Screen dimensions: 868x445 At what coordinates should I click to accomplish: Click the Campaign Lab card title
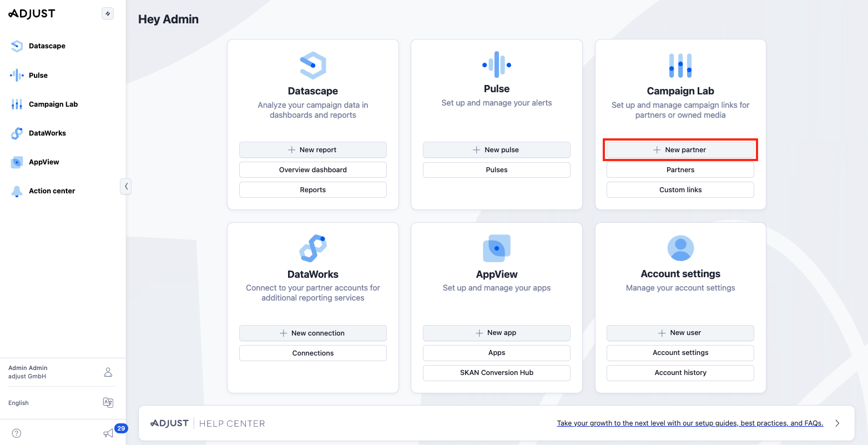(680, 91)
